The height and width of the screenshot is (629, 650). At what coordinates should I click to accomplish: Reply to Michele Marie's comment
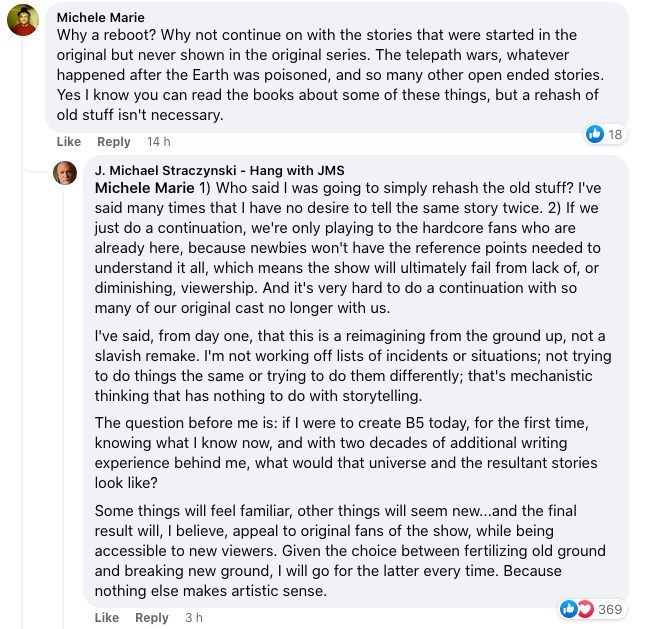pyautogui.click(x=114, y=142)
